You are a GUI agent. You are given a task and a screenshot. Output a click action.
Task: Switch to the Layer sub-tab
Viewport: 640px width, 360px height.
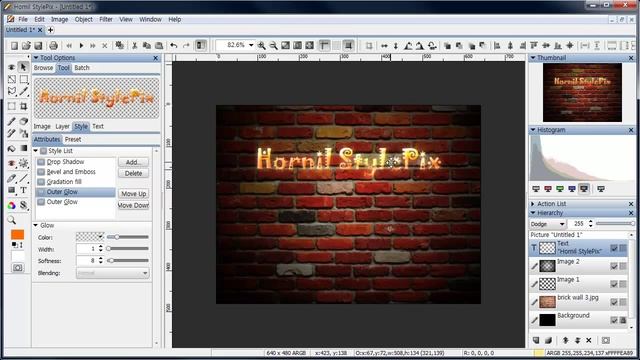point(62,127)
